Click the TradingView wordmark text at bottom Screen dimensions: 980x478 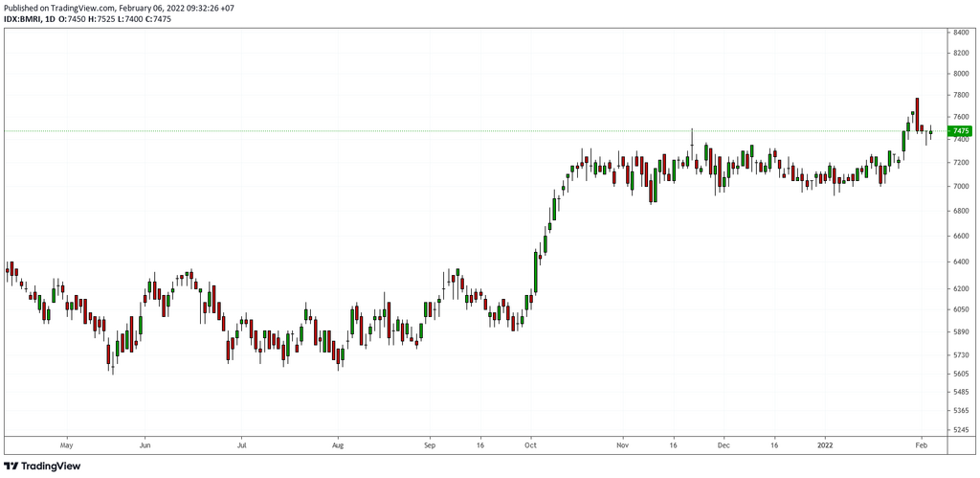(x=51, y=467)
